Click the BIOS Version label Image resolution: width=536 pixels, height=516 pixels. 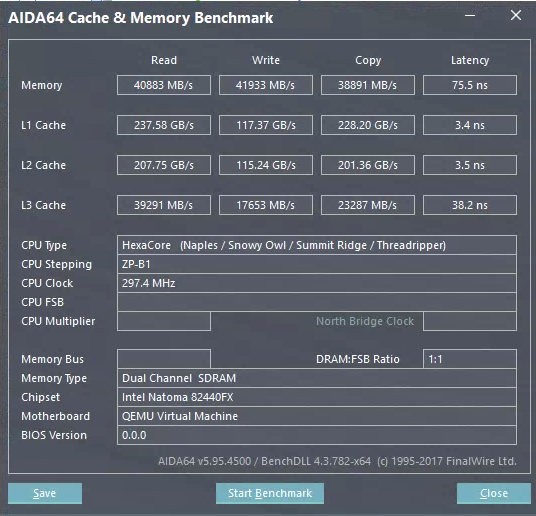(x=54, y=435)
